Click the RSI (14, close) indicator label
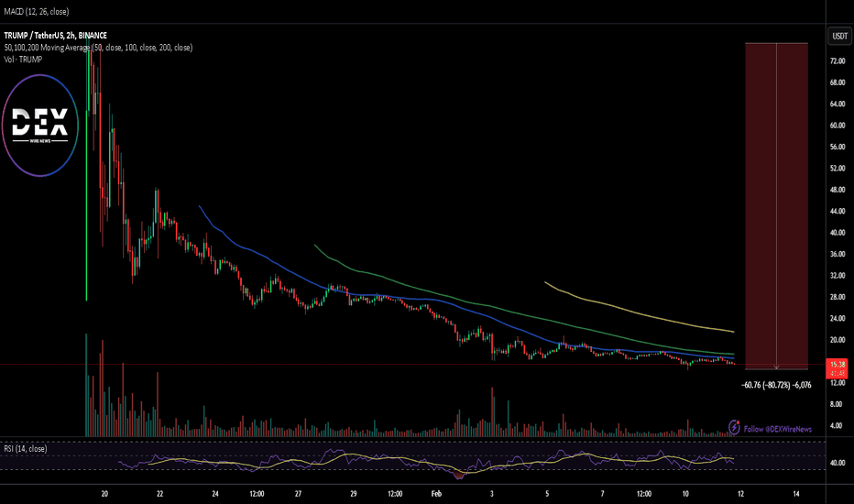 pyautogui.click(x=25, y=448)
